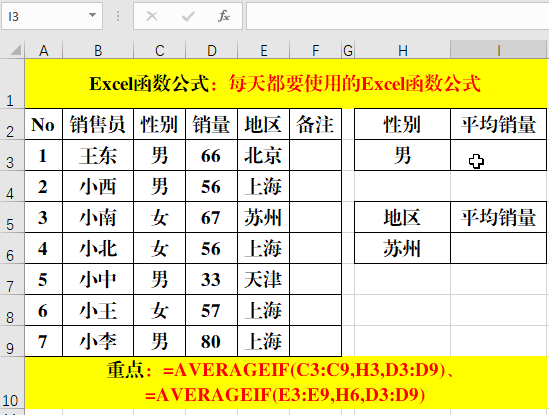The width and height of the screenshot is (549, 415).
Task: Open the Name Box dropdown arrow
Action: click(x=92, y=15)
